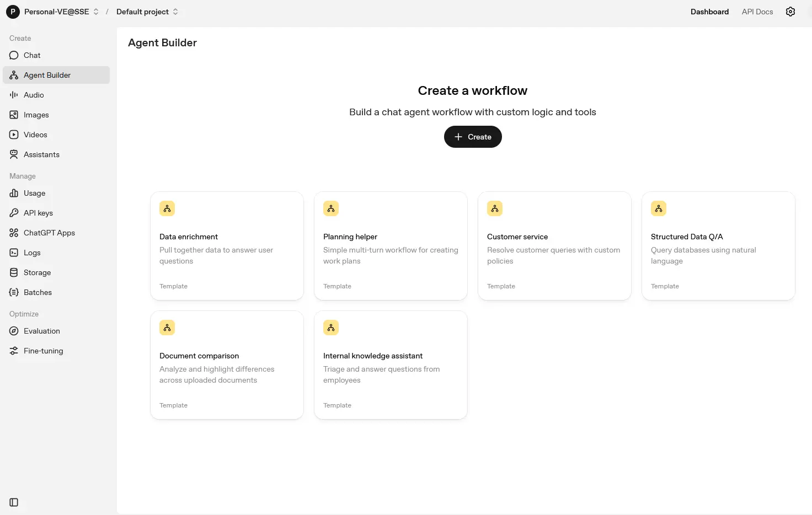This screenshot has width=812, height=515.
Task: Open Storage using the database icon
Action: [14, 272]
